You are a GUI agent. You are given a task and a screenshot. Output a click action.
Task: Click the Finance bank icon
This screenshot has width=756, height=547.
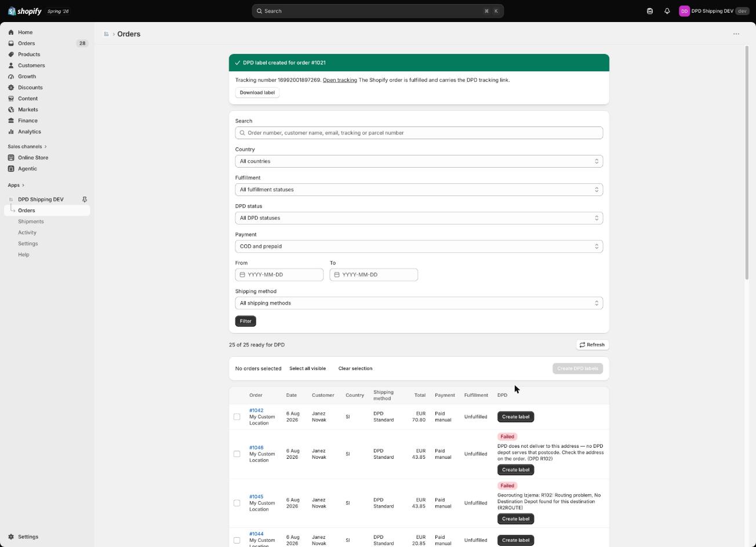pyautogui.click(x=11, y=121)
